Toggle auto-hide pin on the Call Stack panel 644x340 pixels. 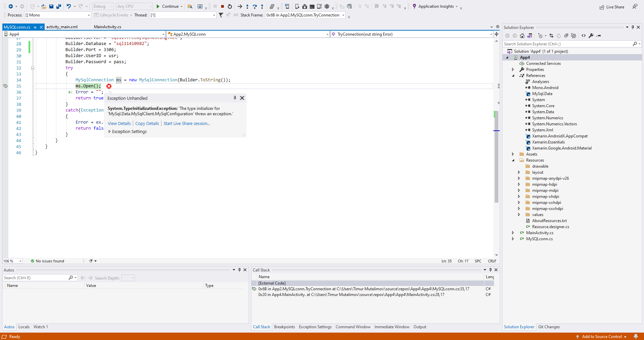coord(490,270)
